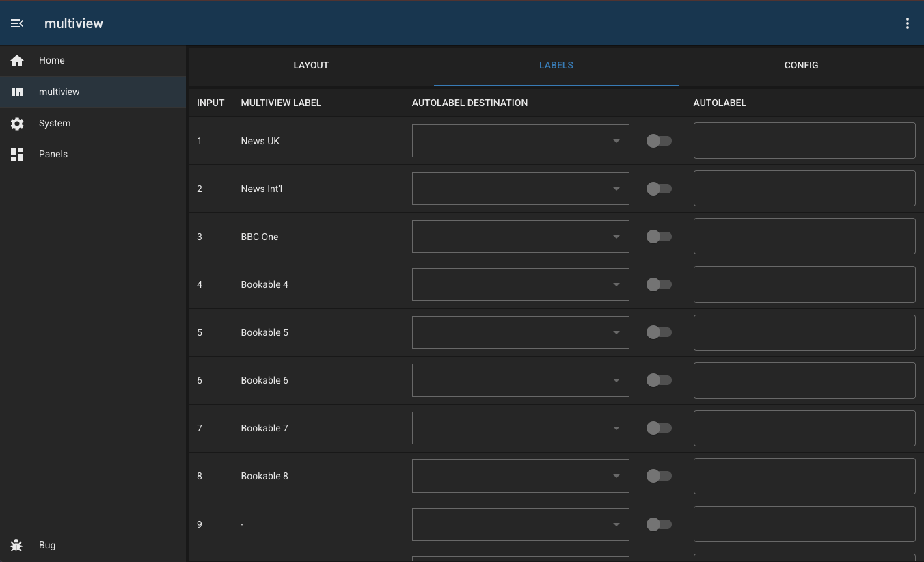Select the Home icon in the sidebar
Screen dimensions: 924x562
pos(17,60)
